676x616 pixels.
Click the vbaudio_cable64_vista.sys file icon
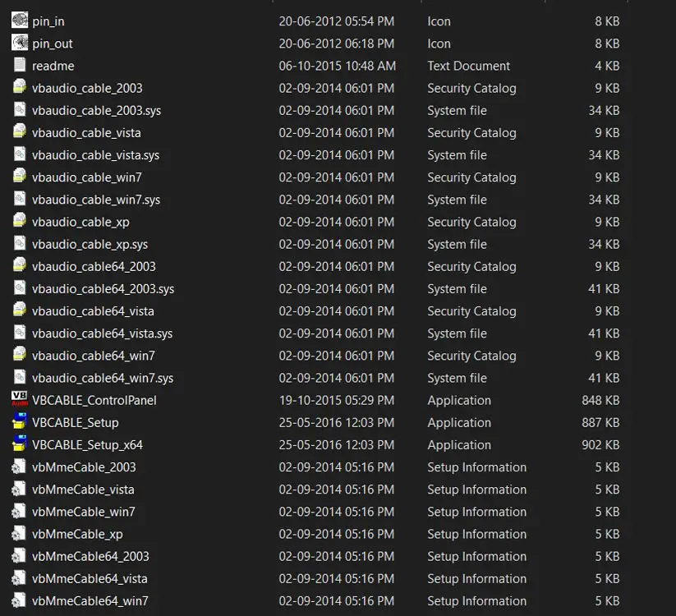pyautogui.click(x=20, y=333)
